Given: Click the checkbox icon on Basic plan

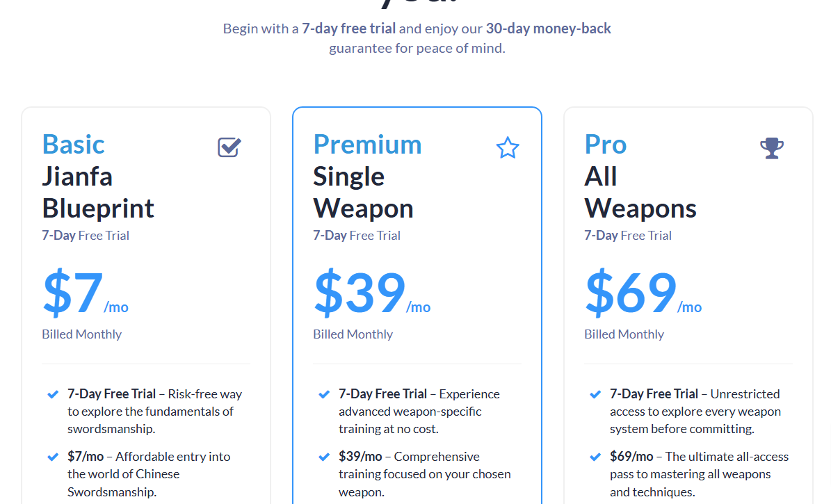Looking at the screenshot, I should pos(229,147).
